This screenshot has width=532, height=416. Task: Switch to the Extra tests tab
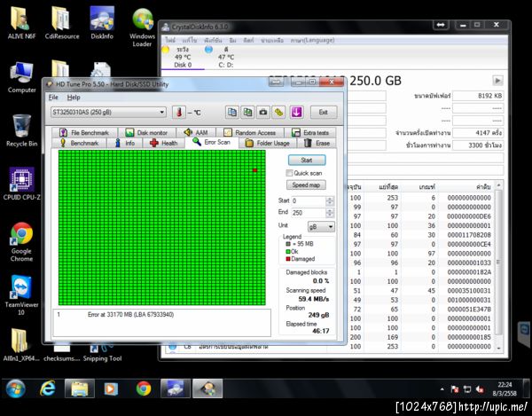pyautogui.click(x=310, y=133)
